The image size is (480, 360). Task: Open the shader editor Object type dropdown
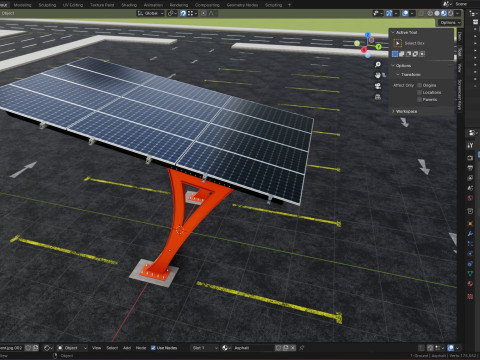[x=72, y=348]
